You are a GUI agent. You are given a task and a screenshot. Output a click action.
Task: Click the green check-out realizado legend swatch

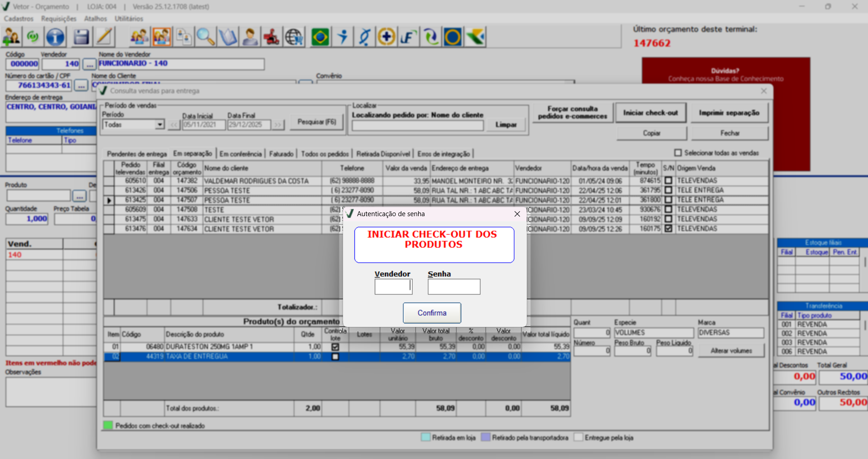[x=108, y=426]
